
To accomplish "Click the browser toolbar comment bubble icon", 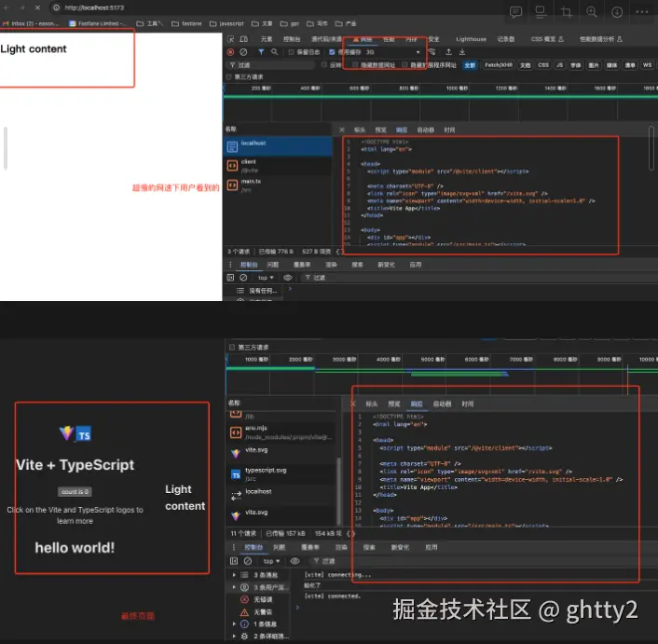I will [515, 12].
